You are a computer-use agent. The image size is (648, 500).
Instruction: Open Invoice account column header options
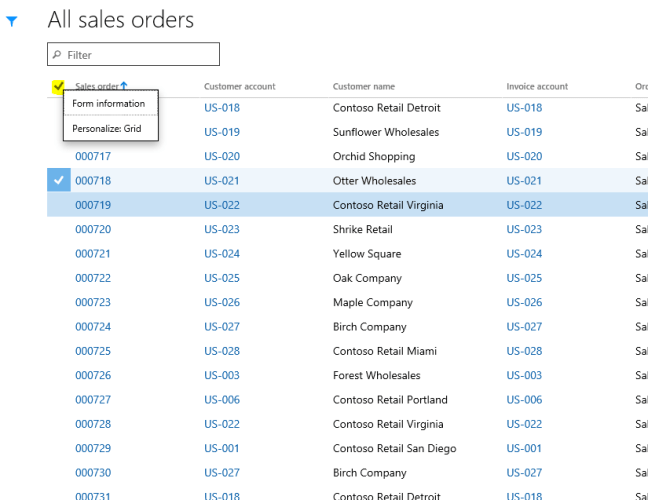(537, 87)
